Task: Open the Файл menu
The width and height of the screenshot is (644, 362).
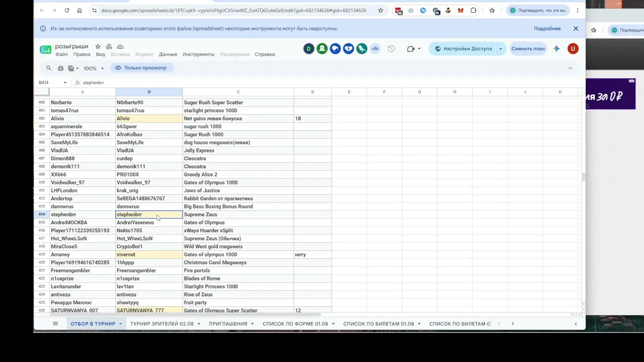Action: (x=61, y=54)
